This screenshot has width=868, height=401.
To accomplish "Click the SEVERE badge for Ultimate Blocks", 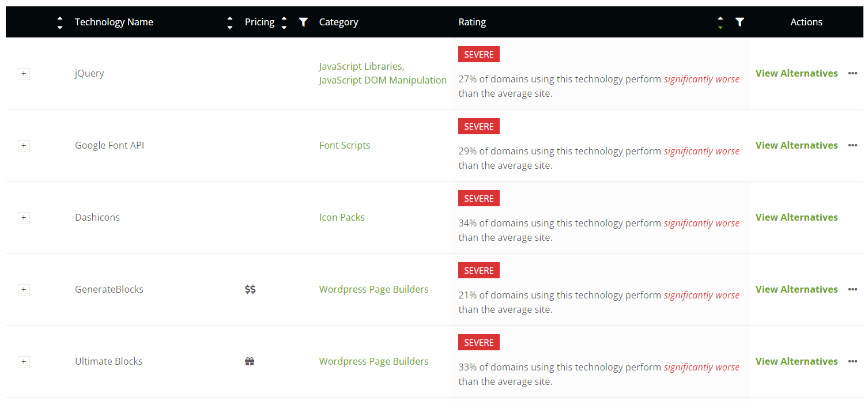I will [479, 342].
